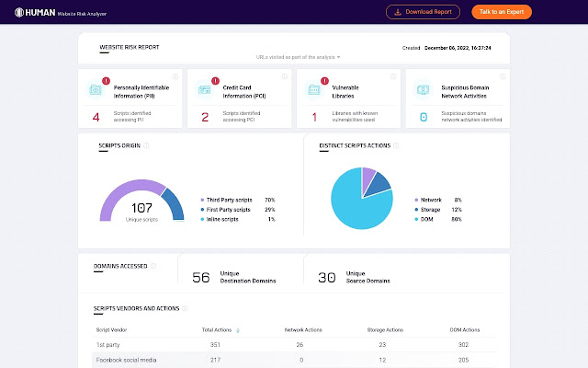Screen dimensions: 588x368
Task: Click the dark blue Storage pie slice
Action: pyautogui.click(x=379, y=185)
